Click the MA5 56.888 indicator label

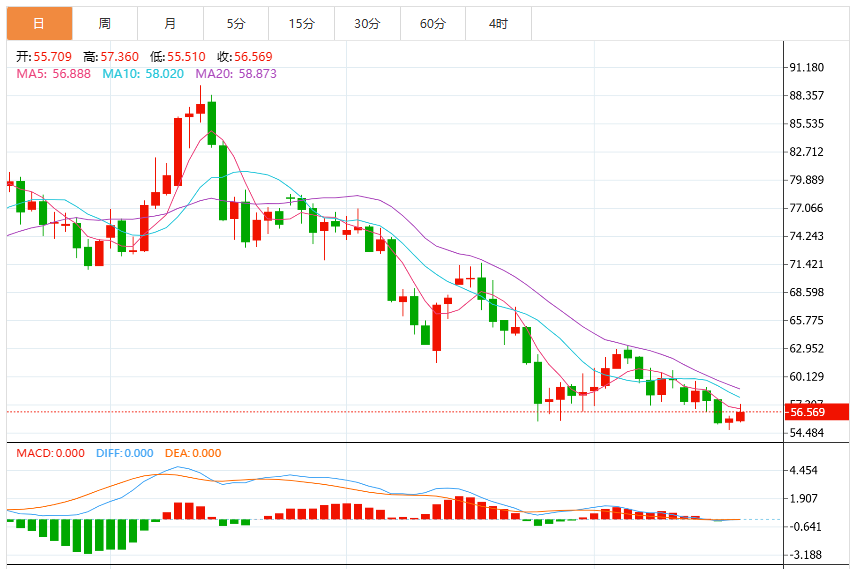click(x=53, y=74)
